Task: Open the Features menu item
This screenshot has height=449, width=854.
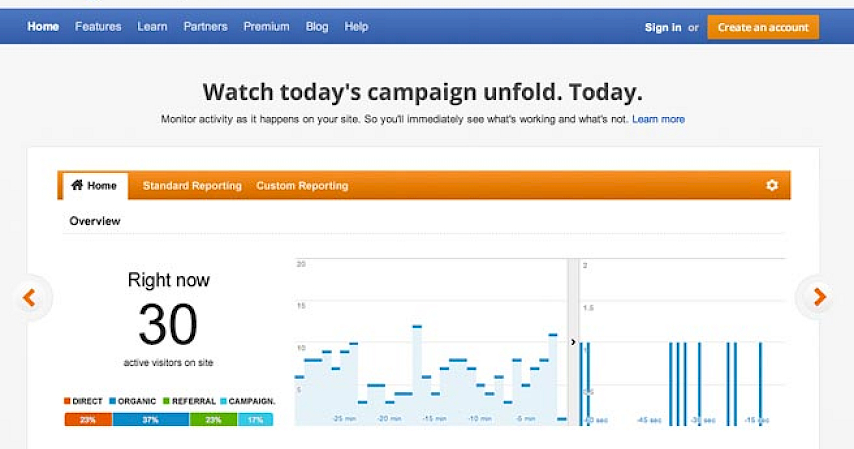Action: tap(98, 27)
